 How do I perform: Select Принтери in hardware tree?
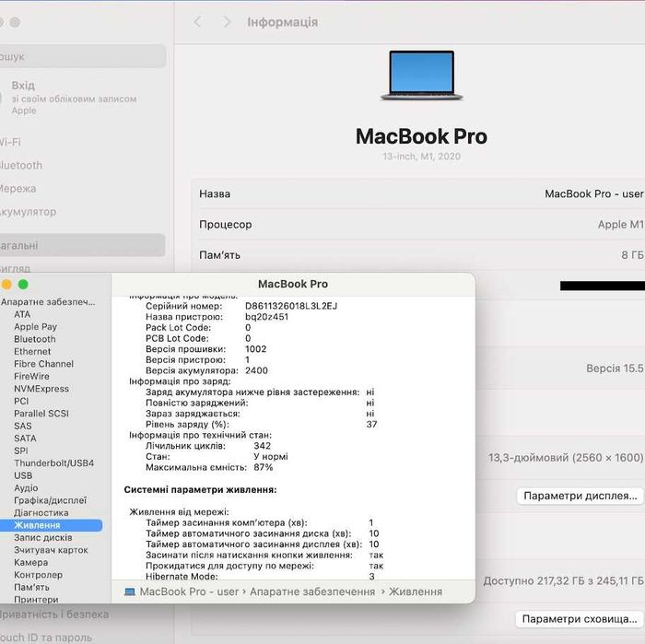pos(36,599)
